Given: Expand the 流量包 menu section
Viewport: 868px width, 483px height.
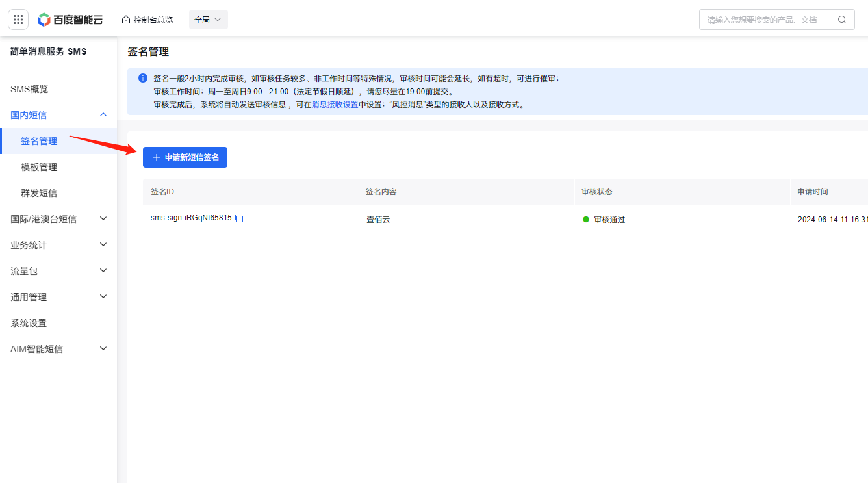Looking at the screenshot, I should (x=103, y=271).
